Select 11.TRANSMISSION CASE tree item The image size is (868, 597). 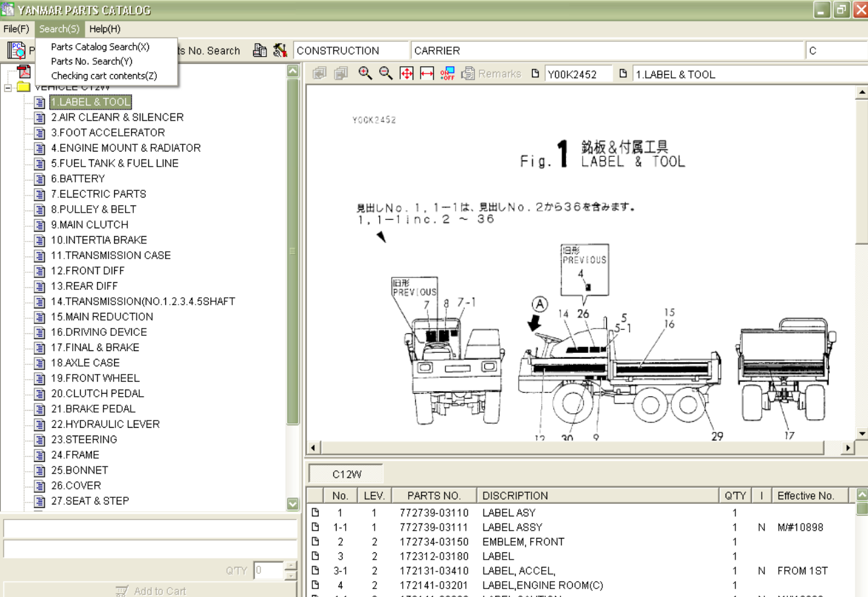click(111, 255)
